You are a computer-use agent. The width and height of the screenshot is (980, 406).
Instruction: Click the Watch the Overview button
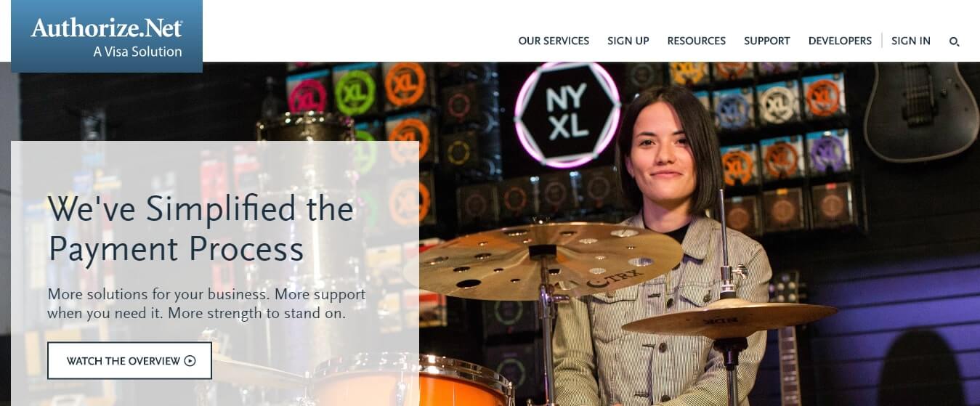tap(129, 361)
